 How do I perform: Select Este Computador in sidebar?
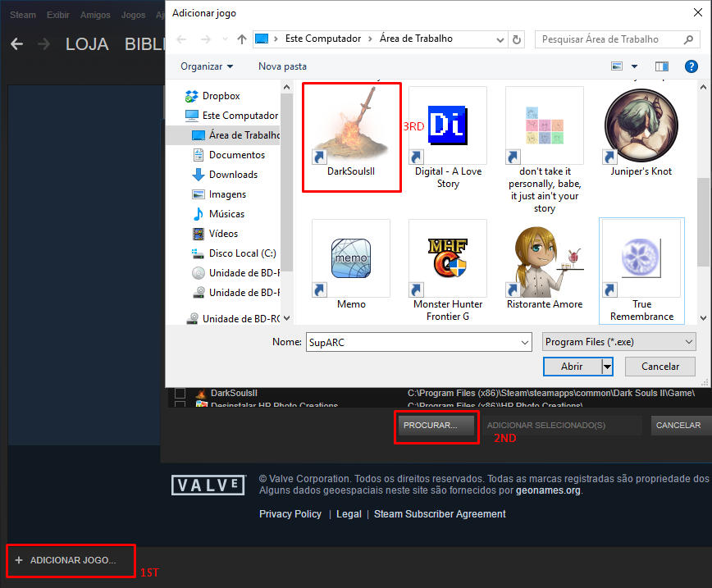click(x=231, y=116)
